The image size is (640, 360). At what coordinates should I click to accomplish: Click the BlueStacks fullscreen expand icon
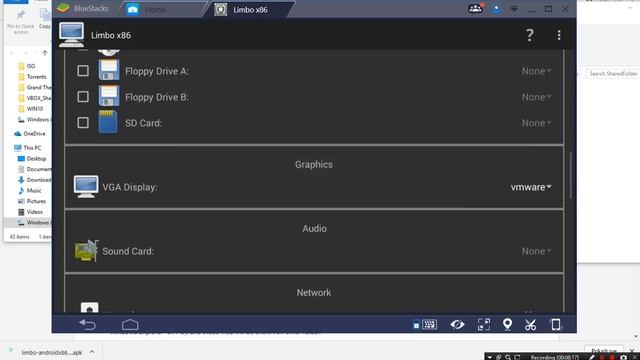click(x=484, y=324)
